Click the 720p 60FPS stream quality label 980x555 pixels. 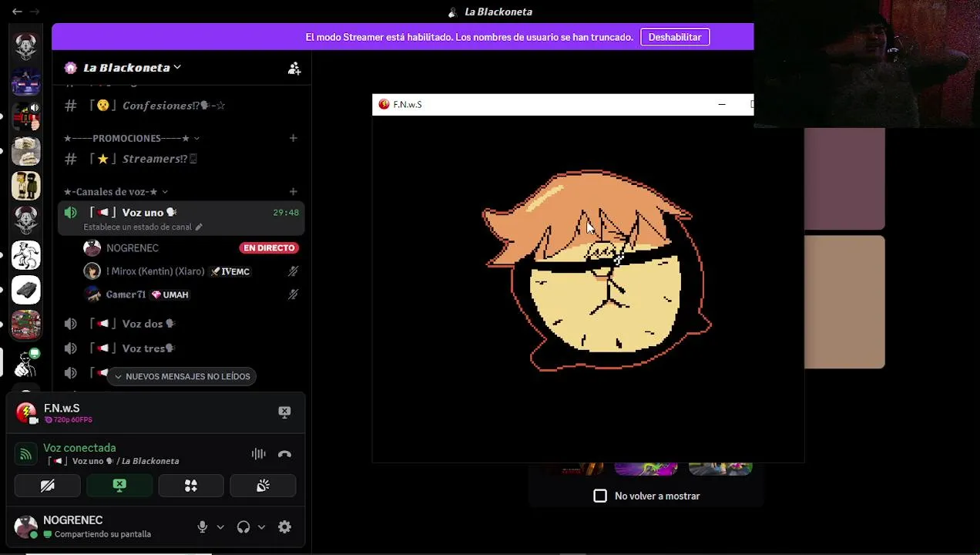click(68, 420)
